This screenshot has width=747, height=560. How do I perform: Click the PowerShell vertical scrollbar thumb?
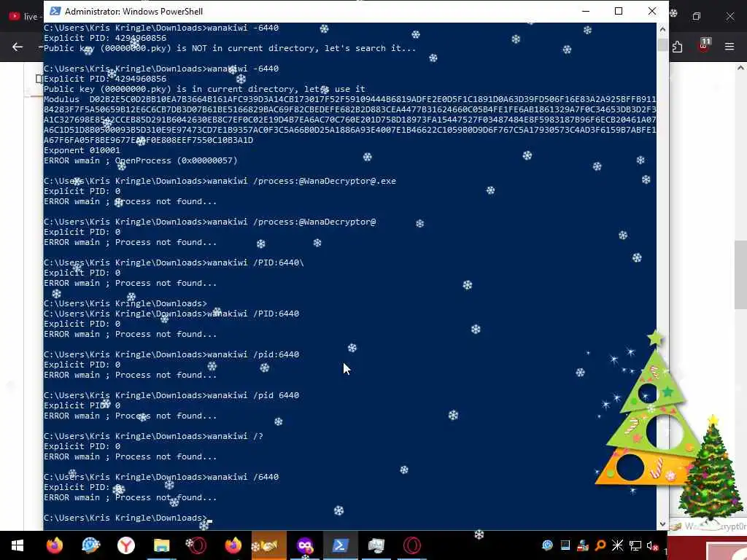[662, 44]
